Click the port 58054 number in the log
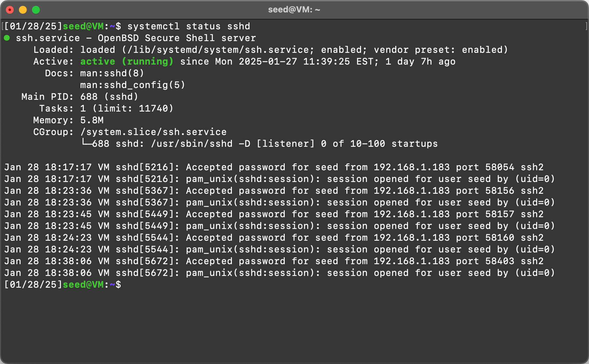589x364 pixels. (x=499, y=167)
